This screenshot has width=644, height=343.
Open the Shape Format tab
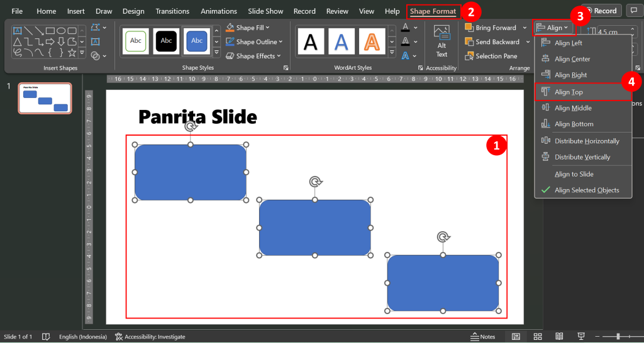(x=433, y=11)
